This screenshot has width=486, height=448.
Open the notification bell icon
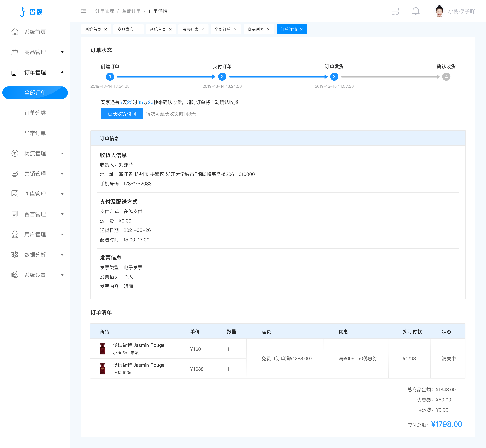[x=416, y=11]
